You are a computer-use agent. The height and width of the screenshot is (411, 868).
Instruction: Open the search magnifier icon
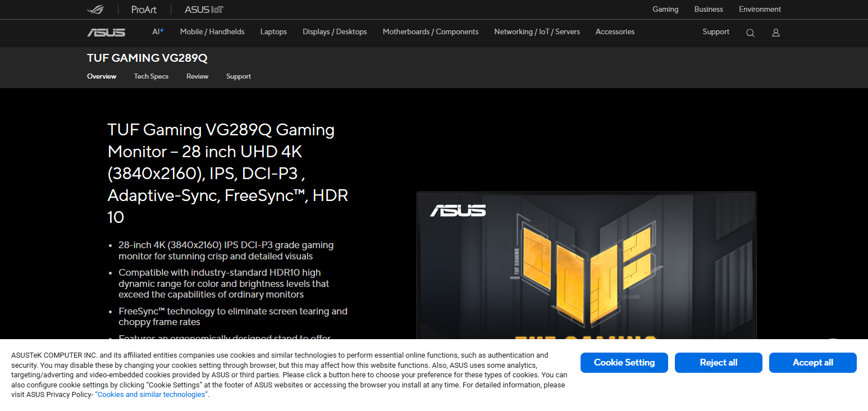[750, 33]
